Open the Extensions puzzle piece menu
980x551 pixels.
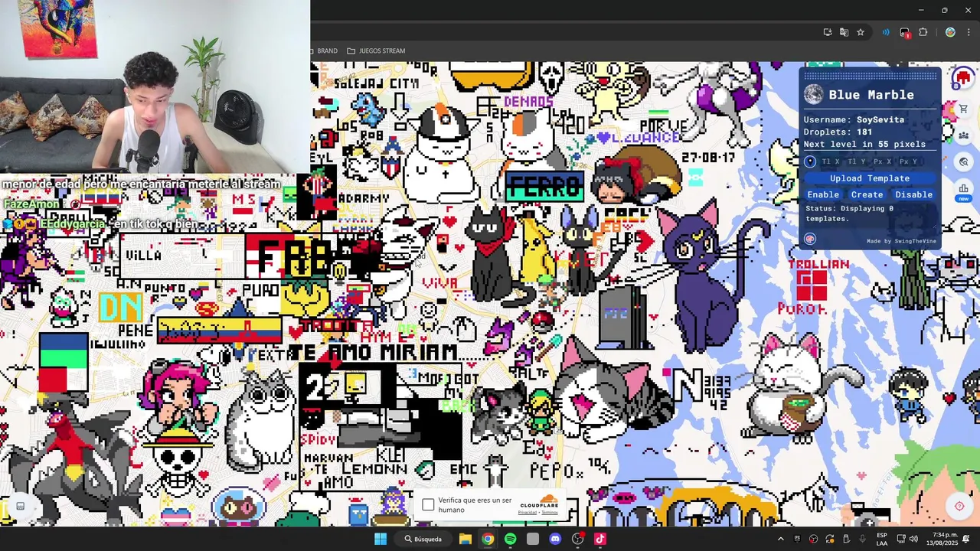[x=923, y=32]
